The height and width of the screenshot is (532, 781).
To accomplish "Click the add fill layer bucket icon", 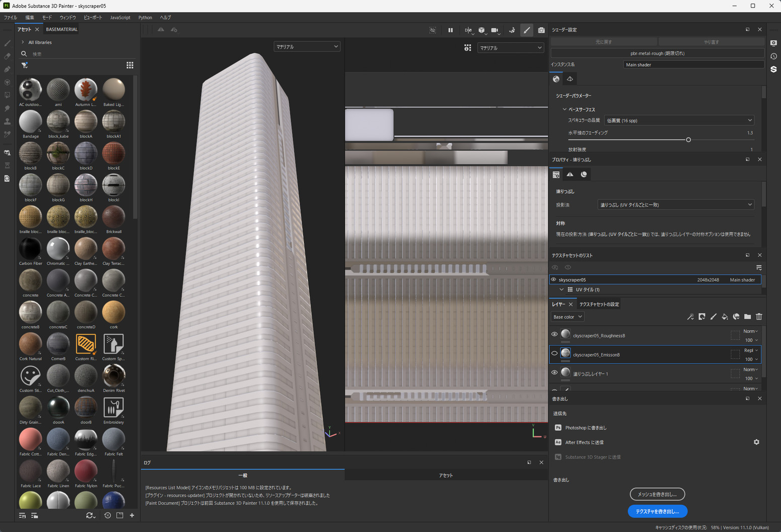I will 725,317.
